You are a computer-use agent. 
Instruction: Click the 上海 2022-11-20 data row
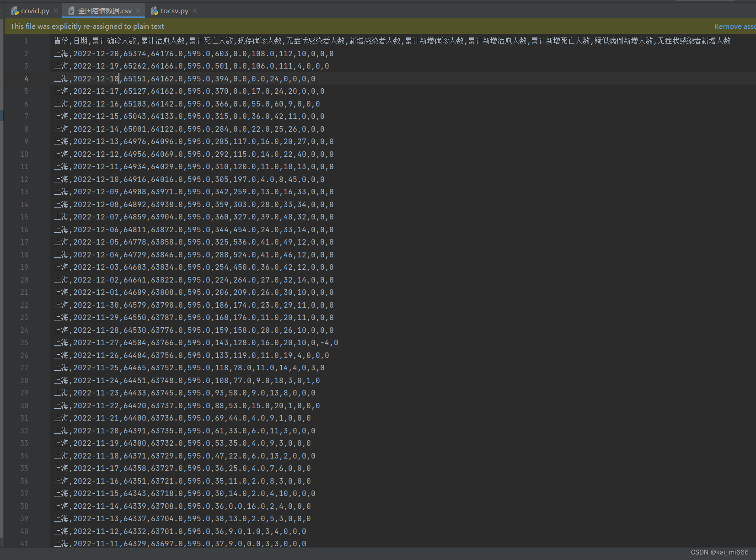click(x=184, y=431)
